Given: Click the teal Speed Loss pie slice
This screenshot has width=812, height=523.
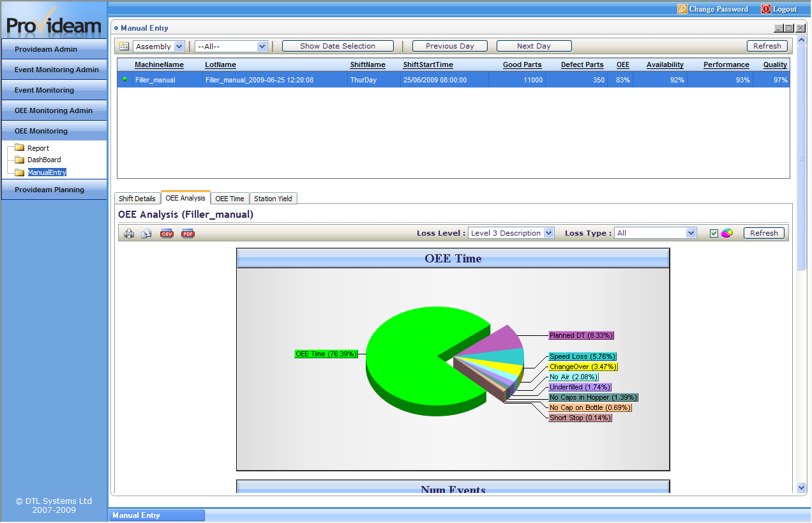Looking at the screenshot, I should (504, 357).
